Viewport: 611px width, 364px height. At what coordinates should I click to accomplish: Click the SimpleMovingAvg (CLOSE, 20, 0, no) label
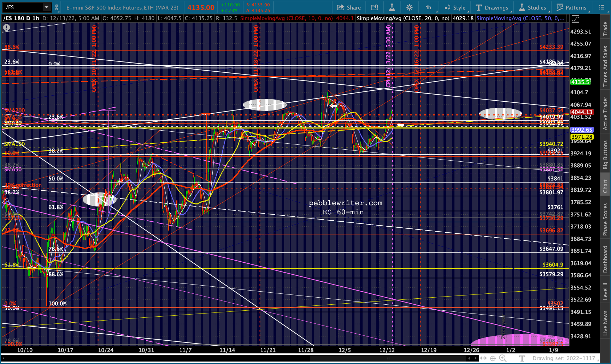pos(403,18)
